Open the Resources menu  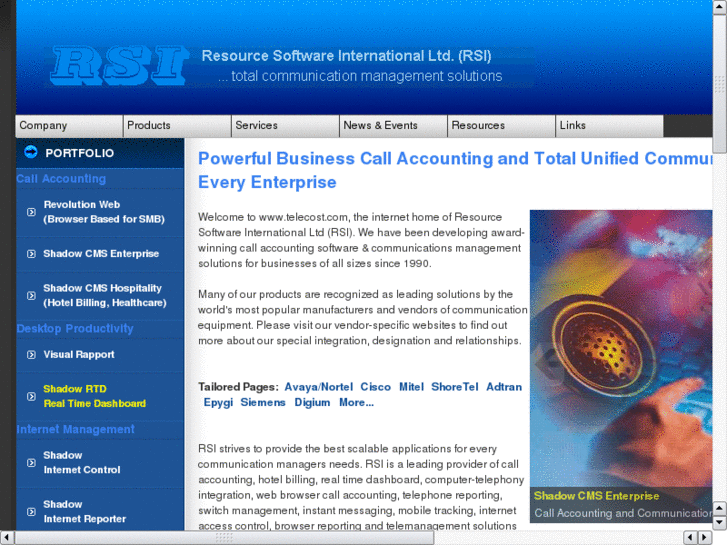(501, 126)
